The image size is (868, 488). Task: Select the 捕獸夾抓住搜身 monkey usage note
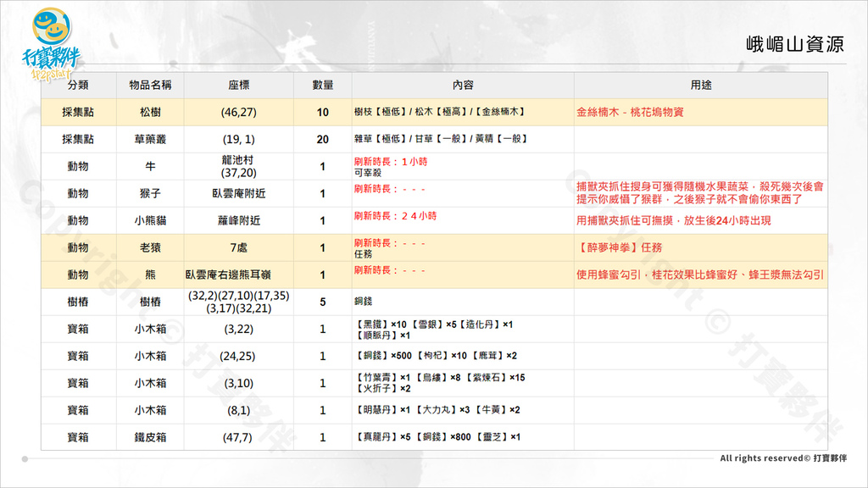[x=699, y=193]
